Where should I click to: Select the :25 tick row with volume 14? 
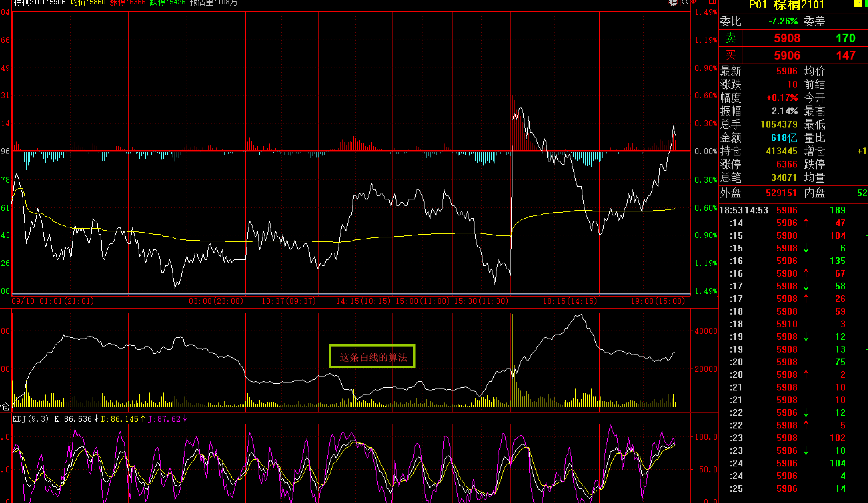coord(794,489)
